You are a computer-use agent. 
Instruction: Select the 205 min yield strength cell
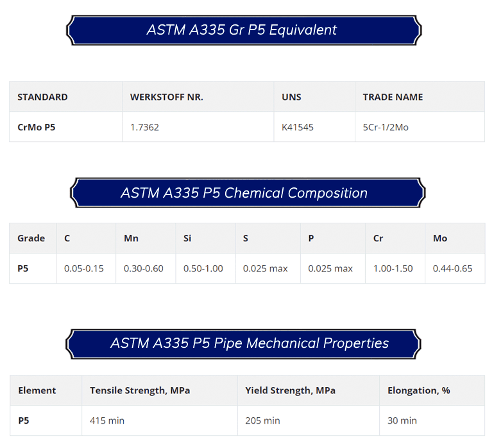[x=262, y=420]
